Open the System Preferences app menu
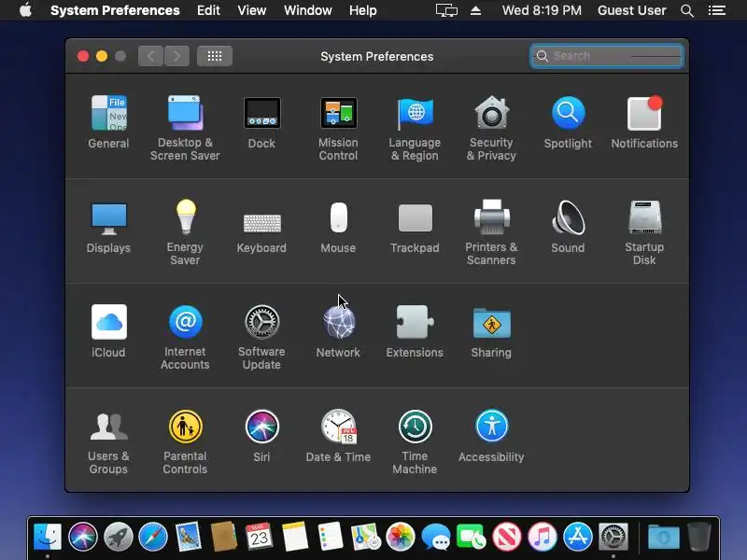The image size is (747, 560). (x=115, y=10)
